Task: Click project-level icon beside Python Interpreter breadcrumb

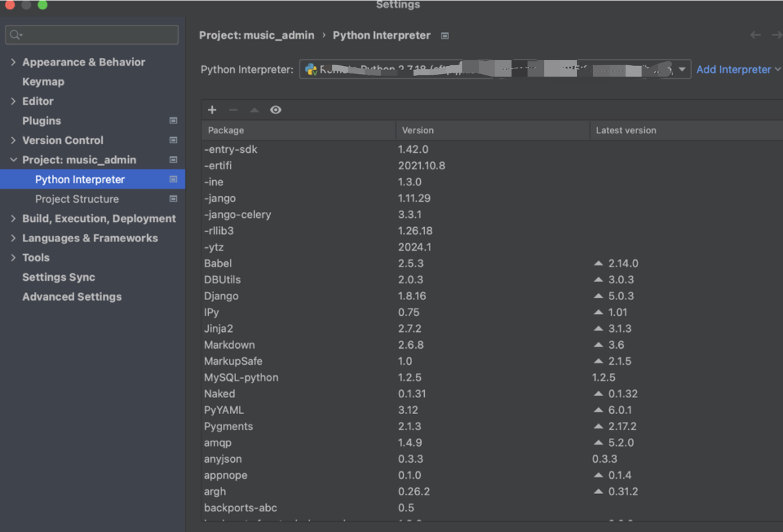Action: [445, 36]
